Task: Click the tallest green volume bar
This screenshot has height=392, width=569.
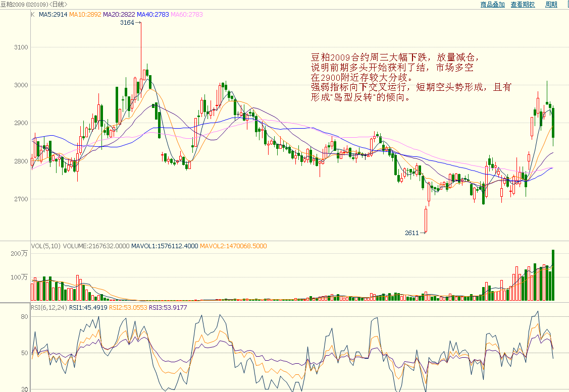Action: pos(553,275)
